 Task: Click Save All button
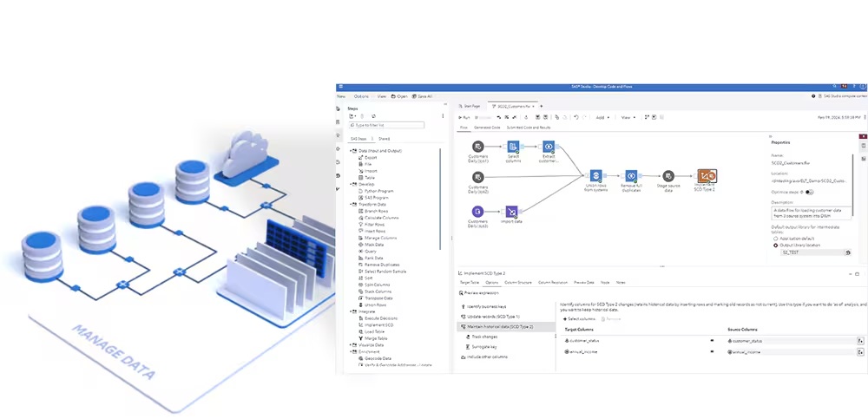point(423,96)
